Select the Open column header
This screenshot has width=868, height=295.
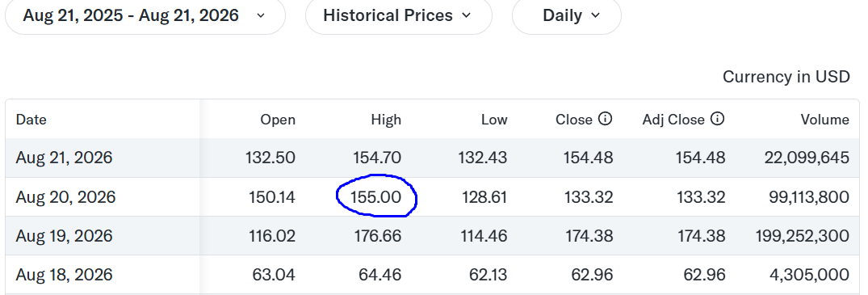[x=278, y=120]
